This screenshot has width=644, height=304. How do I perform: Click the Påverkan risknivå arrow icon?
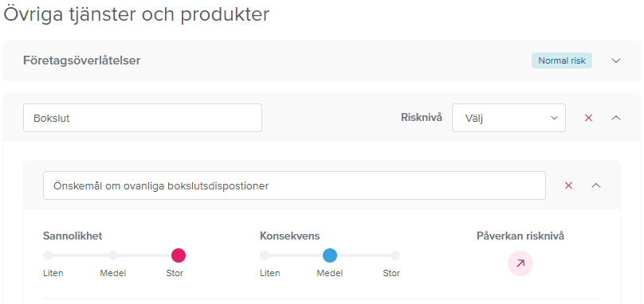(x=520, y=263)
